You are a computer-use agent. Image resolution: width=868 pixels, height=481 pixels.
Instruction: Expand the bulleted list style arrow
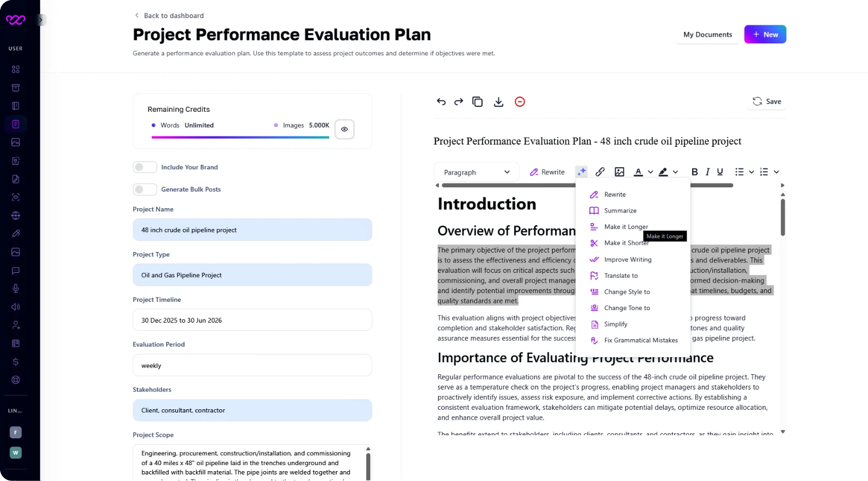[x=751, y=172]
